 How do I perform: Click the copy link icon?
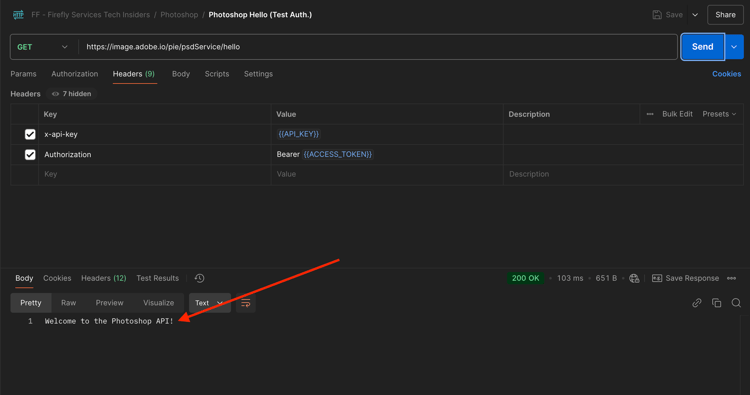click(697, 303)
